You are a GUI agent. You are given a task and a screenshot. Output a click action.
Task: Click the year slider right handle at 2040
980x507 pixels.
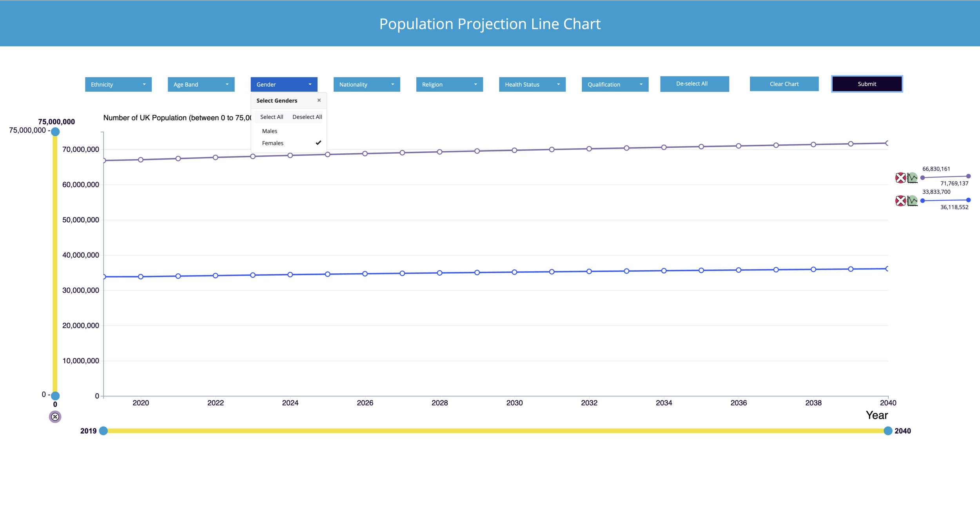[888, 431]
